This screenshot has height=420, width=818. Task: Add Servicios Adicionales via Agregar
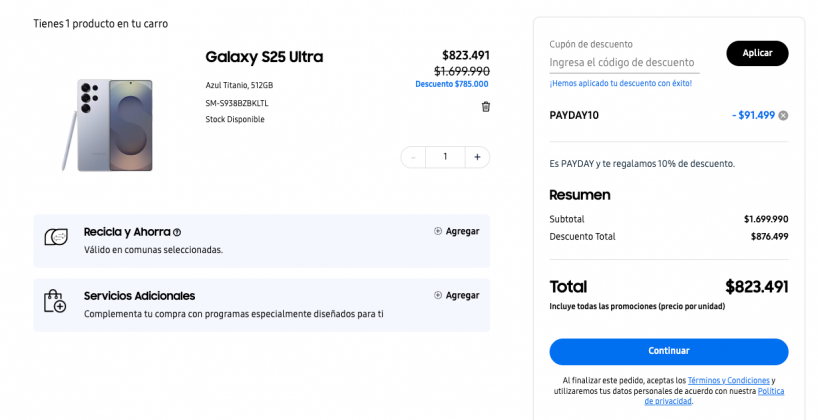(456, 295)
